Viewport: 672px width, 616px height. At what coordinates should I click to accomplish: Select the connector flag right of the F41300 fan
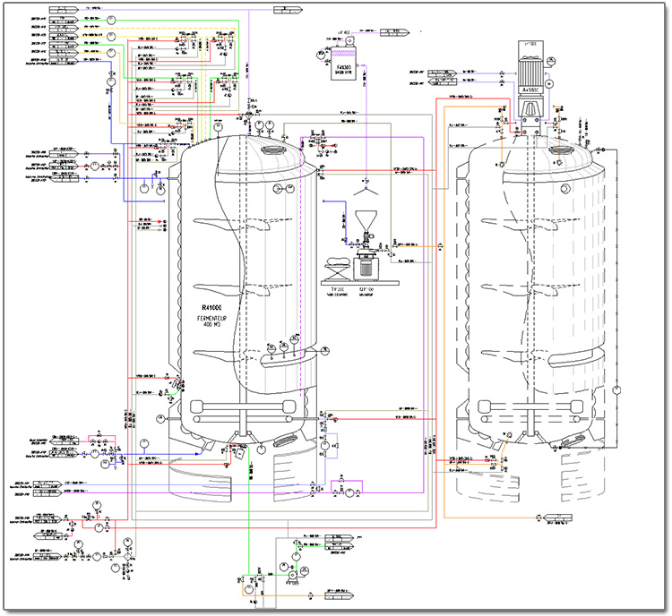point(394,32)
